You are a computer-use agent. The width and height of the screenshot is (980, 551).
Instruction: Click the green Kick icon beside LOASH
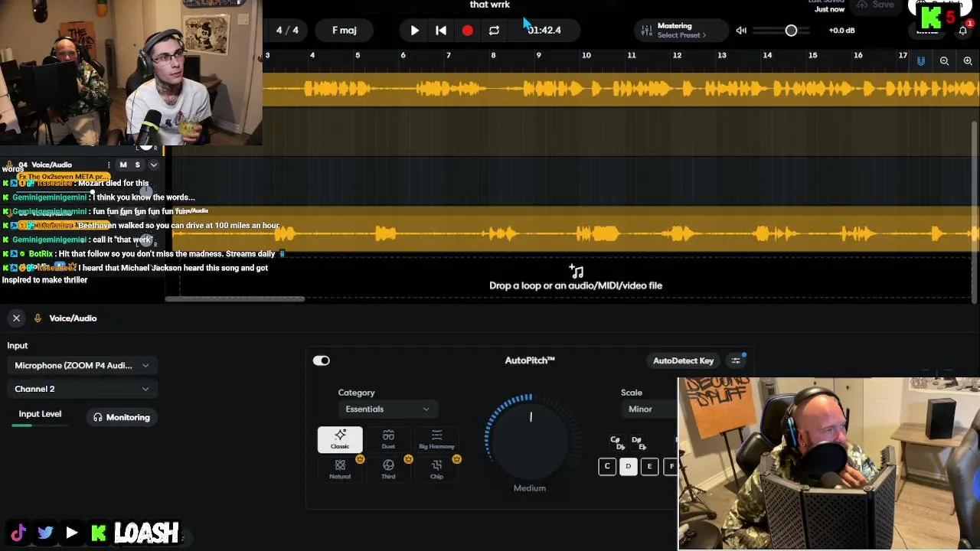click(99, 533)
